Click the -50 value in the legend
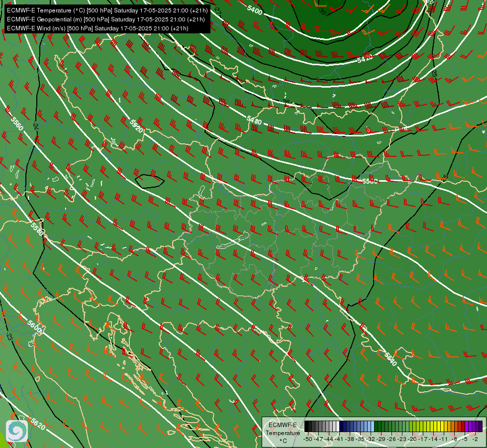The width and height of the screenshot is (487, 448). click(x=307, y=440)
